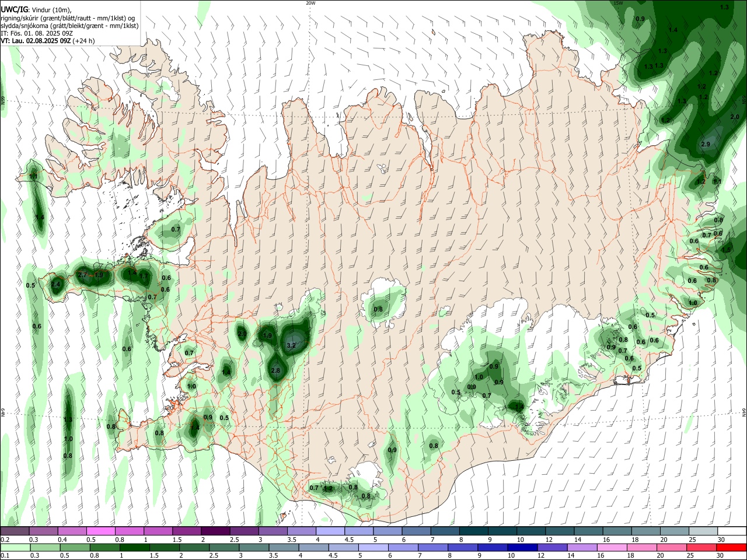Click the 2.4 precipitation value on the map
The width and height of the screenshot is (747, 560).
coord(55,285)
